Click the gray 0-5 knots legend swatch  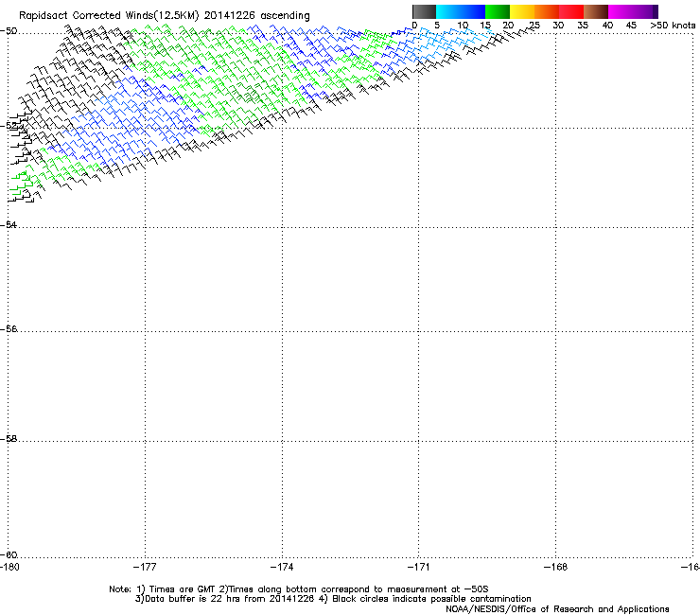(424, 11)
